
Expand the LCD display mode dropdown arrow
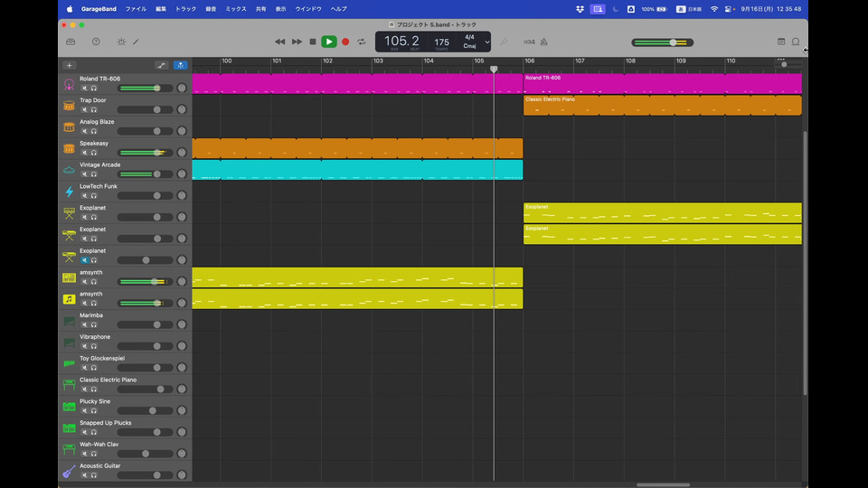[x=487, y=42]
